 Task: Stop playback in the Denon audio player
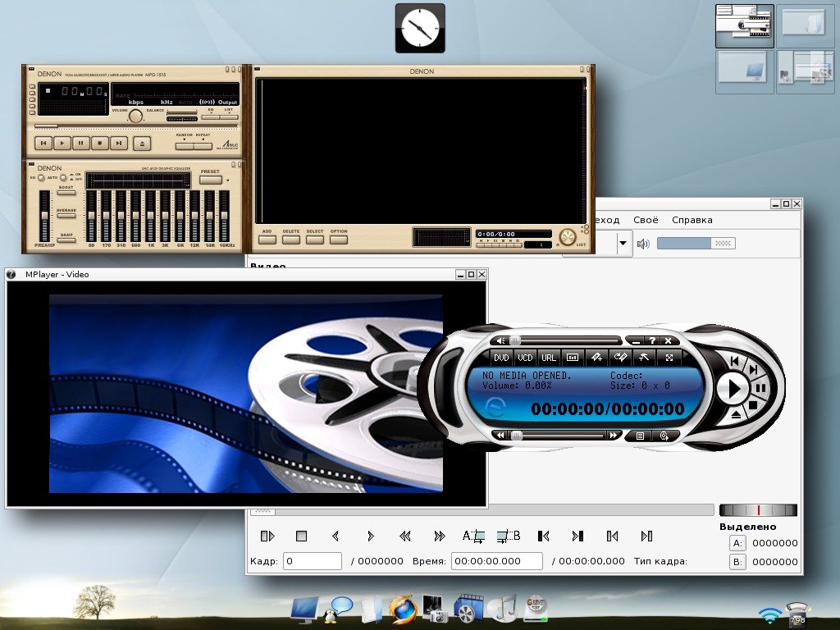point(99,143)
